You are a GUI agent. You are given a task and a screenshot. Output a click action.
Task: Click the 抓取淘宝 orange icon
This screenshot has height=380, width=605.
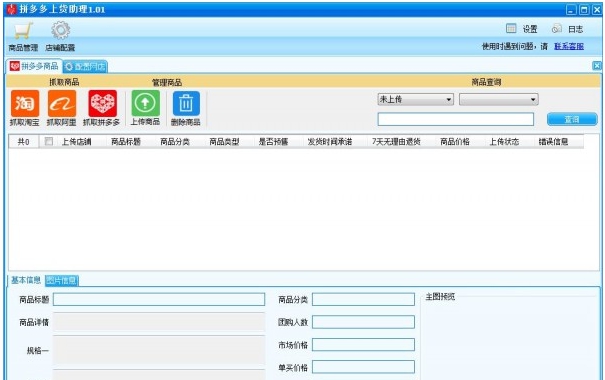click(x=25, y=103)
